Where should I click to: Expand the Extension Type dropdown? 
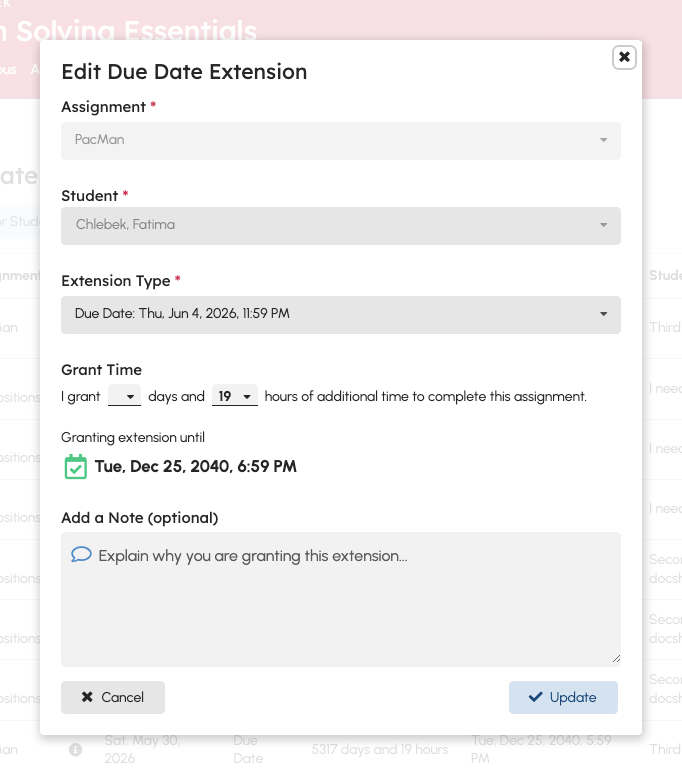point(341,314)
